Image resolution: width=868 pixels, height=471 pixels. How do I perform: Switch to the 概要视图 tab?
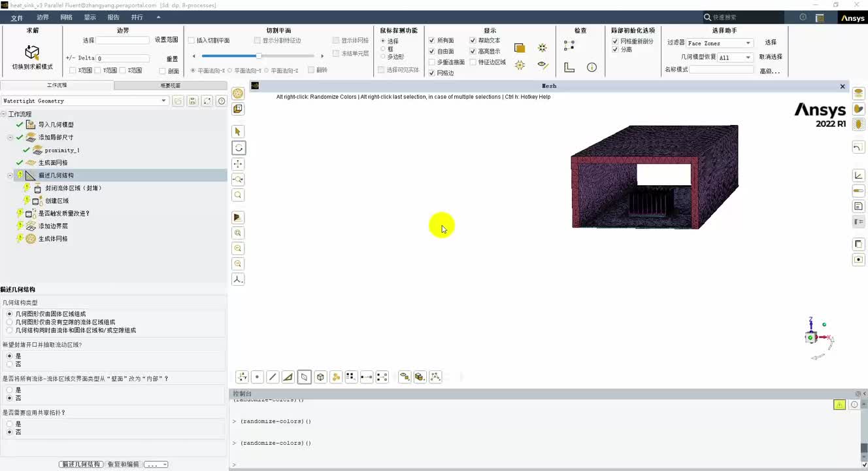coord(171,86)
